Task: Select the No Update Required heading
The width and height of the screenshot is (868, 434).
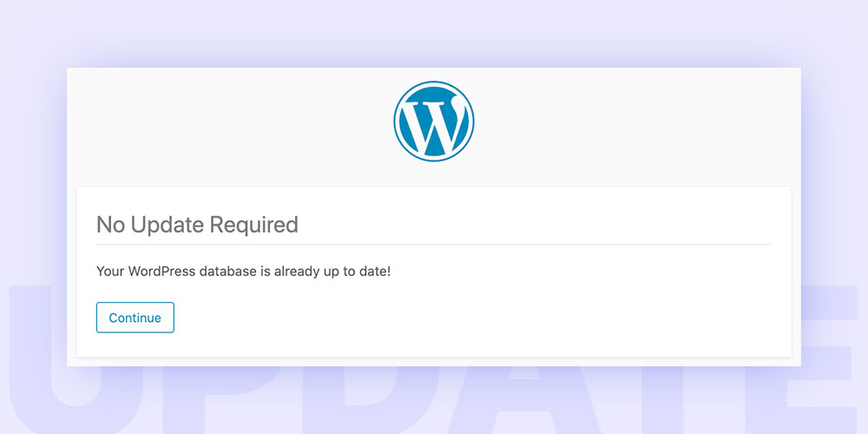Action: point(197,226)
